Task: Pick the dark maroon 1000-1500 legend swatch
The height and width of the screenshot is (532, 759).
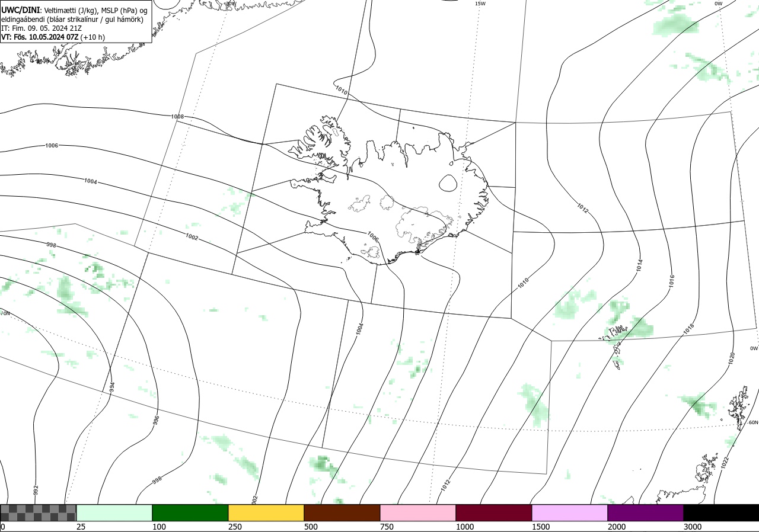Action: pyautogui.click(x=494, y=512)
